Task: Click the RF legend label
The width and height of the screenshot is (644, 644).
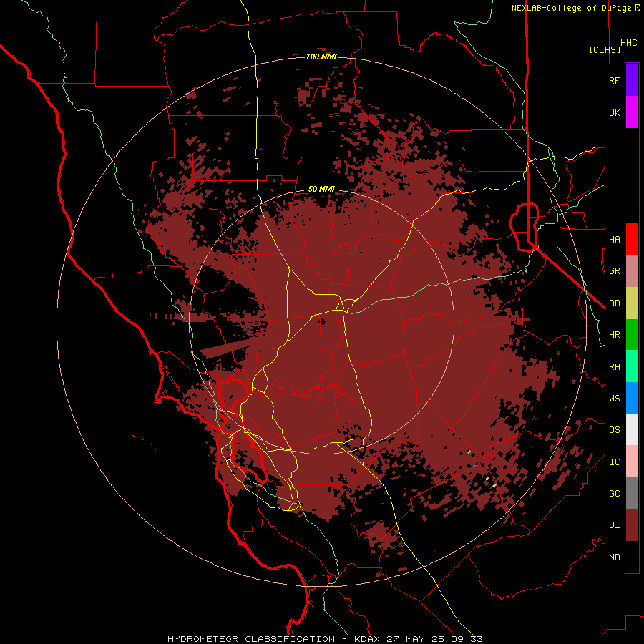Action: click(614, 80)
